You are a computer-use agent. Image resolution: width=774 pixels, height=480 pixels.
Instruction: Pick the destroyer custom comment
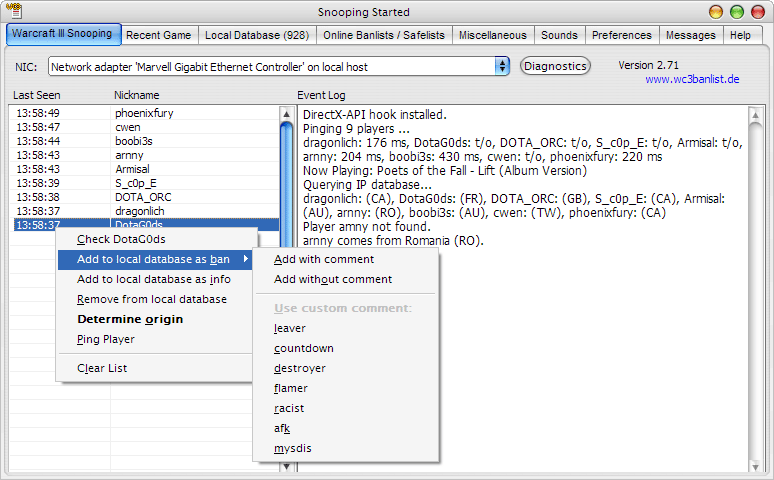pyautogui.click(x=346, y=368)
